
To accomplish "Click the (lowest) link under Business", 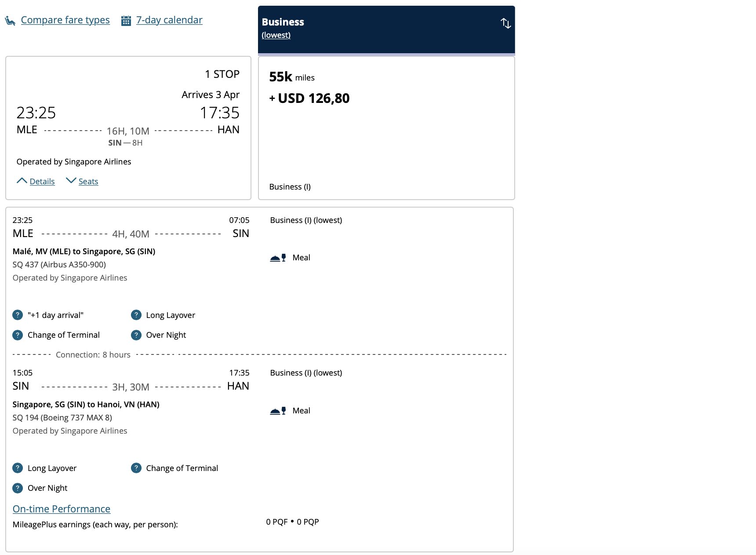I will point(276,35).
